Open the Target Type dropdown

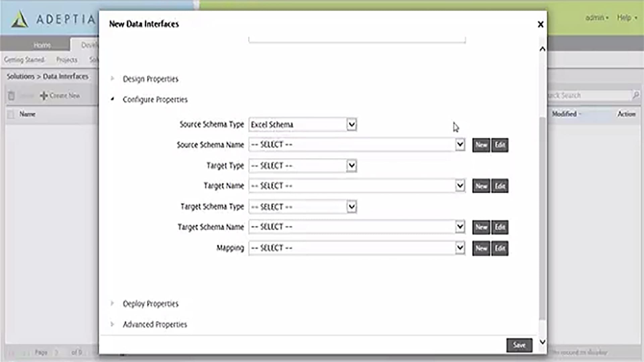351,166
